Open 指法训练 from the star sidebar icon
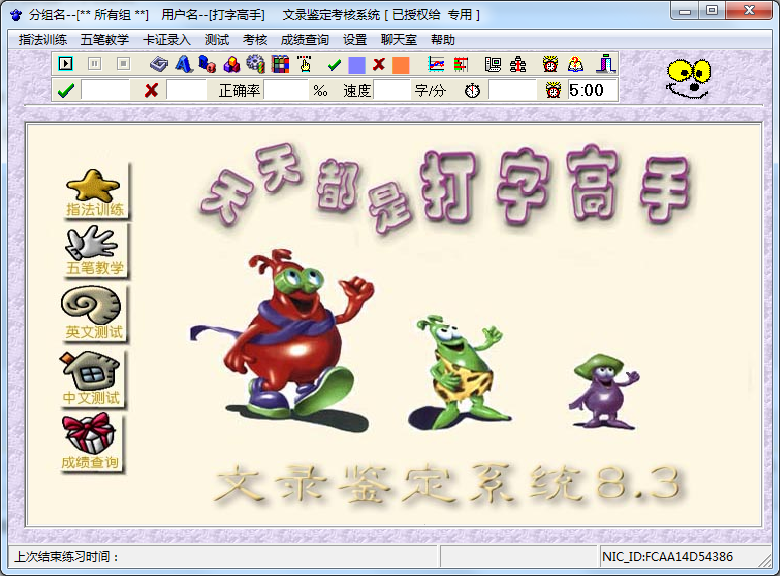The width and height of the screenshot is (780, 576). tap(94, 191)
